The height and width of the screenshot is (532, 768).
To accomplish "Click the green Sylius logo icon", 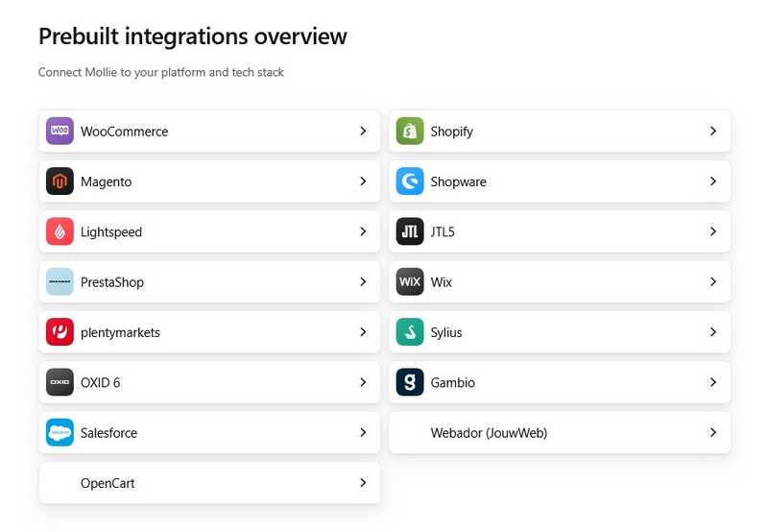I will (x=410, y=332).
